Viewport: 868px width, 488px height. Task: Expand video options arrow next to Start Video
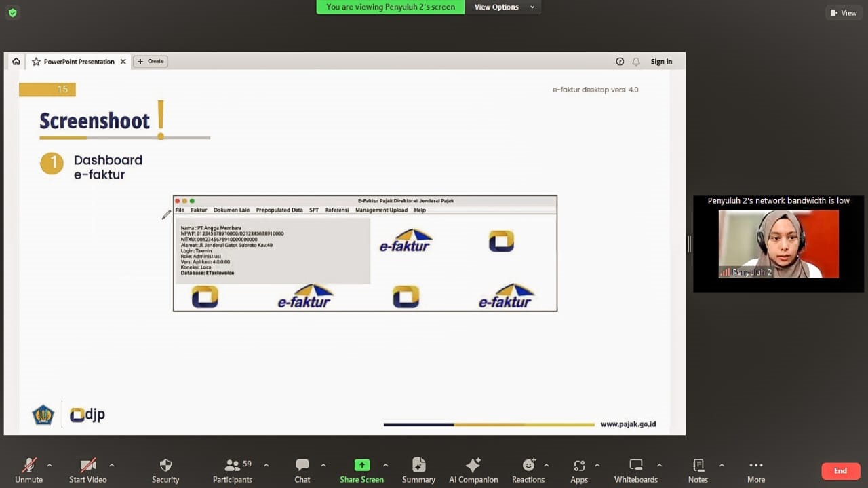(x=111, y=466)
